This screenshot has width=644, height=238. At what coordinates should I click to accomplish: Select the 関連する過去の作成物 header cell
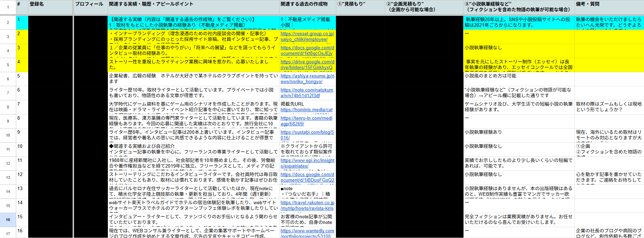(x=307, y=7)
